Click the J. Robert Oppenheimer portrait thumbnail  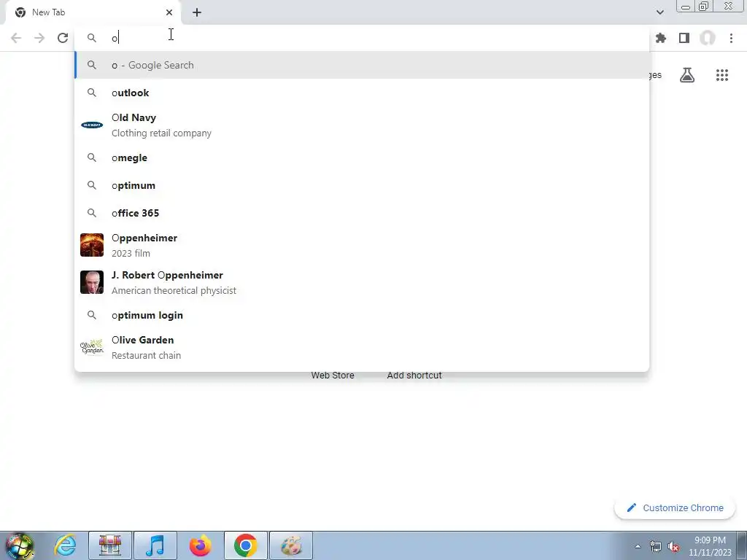[x=92, y=282]
